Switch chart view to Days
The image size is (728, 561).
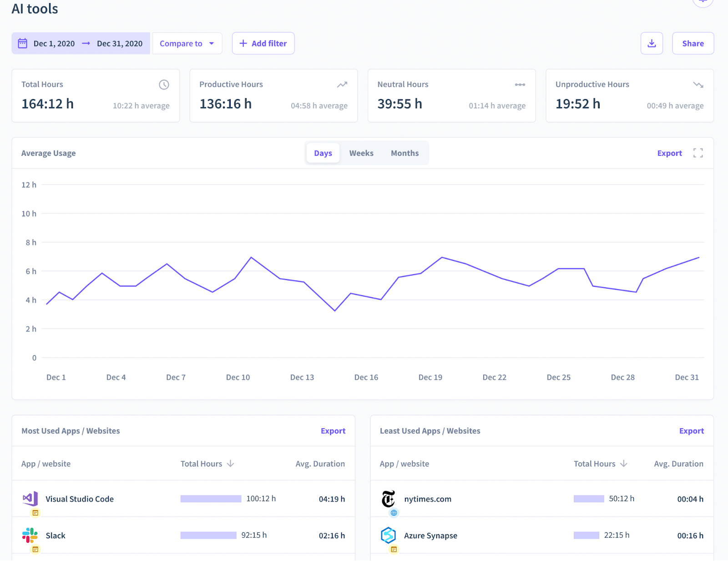click(323, 153)
